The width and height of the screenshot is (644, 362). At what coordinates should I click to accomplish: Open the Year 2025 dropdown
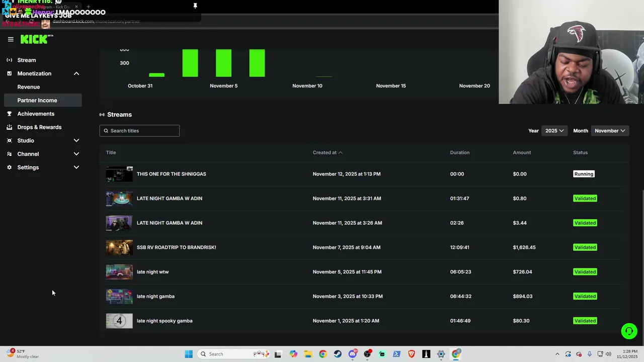pos(554,131)
